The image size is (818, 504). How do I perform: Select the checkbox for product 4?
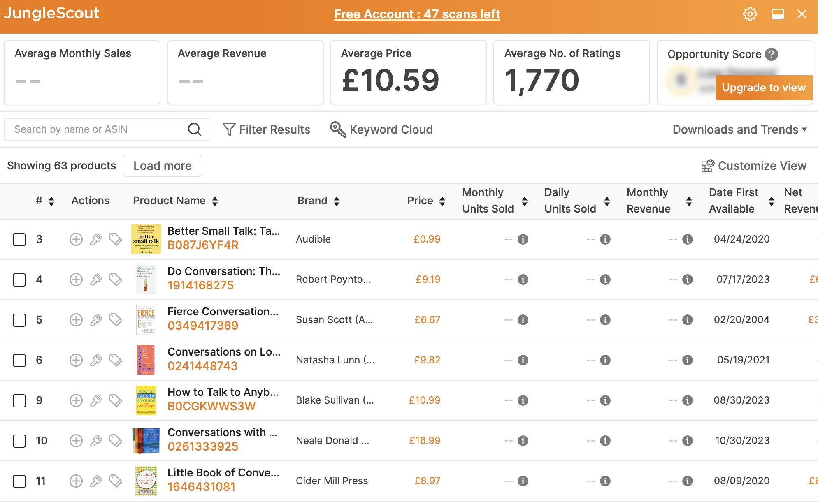click(x=19, y=280)
